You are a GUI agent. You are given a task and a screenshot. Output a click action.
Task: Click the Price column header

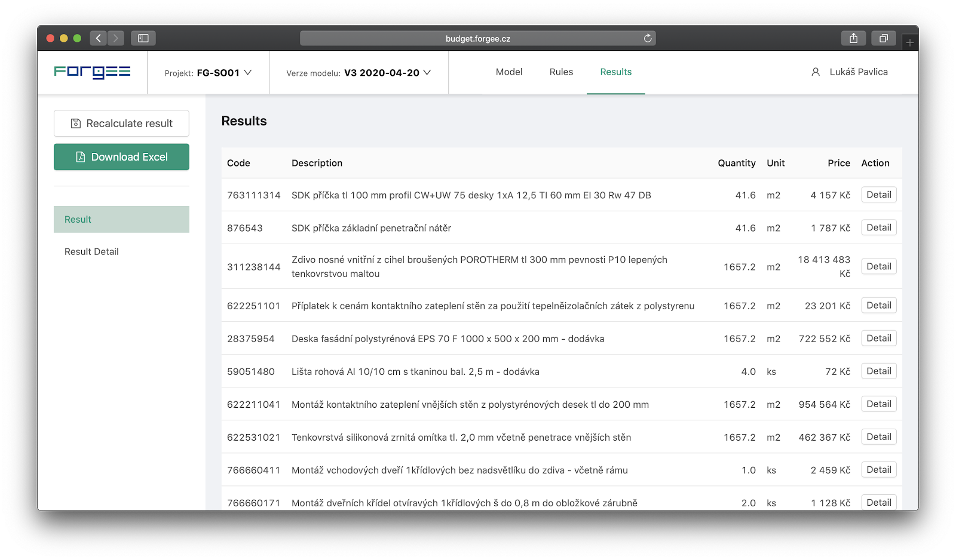(x=839, y=163)
